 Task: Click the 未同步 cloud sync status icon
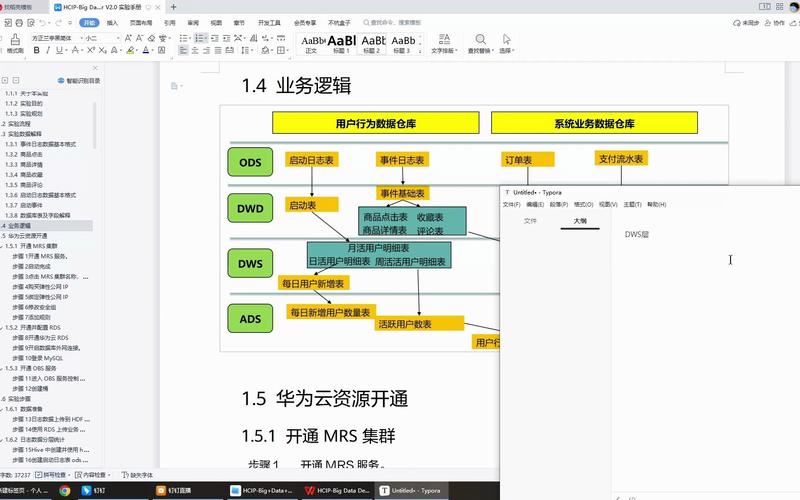point(746,22)
